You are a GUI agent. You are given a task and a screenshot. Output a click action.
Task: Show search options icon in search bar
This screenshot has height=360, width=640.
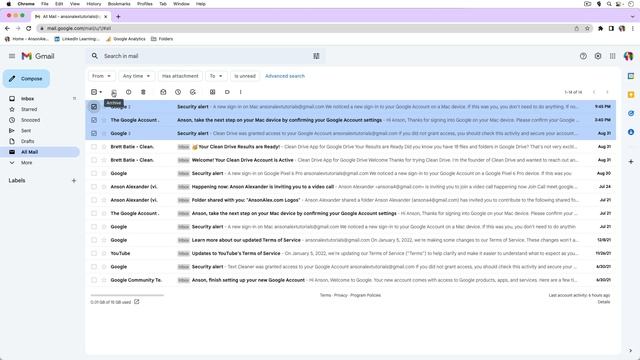316,56
